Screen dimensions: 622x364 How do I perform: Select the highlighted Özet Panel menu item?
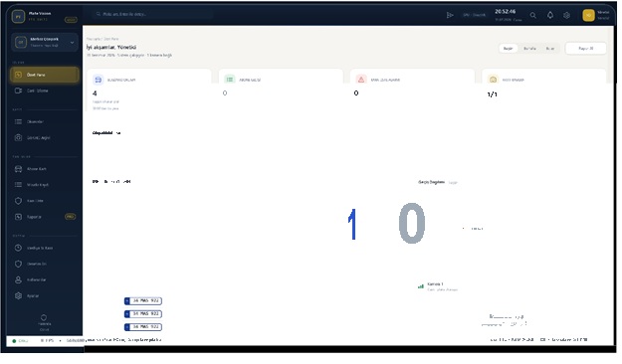click(45, 75)
